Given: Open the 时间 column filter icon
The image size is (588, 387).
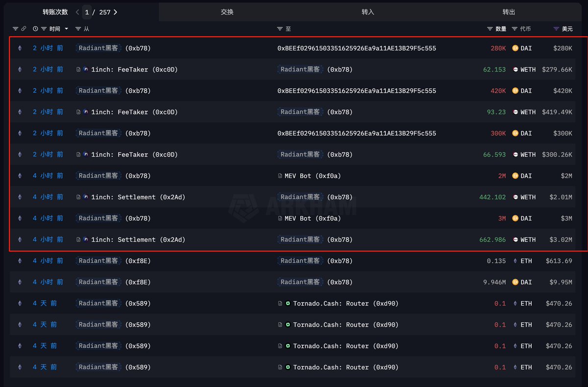Looking at the screenshot, I should coord(44,29).
